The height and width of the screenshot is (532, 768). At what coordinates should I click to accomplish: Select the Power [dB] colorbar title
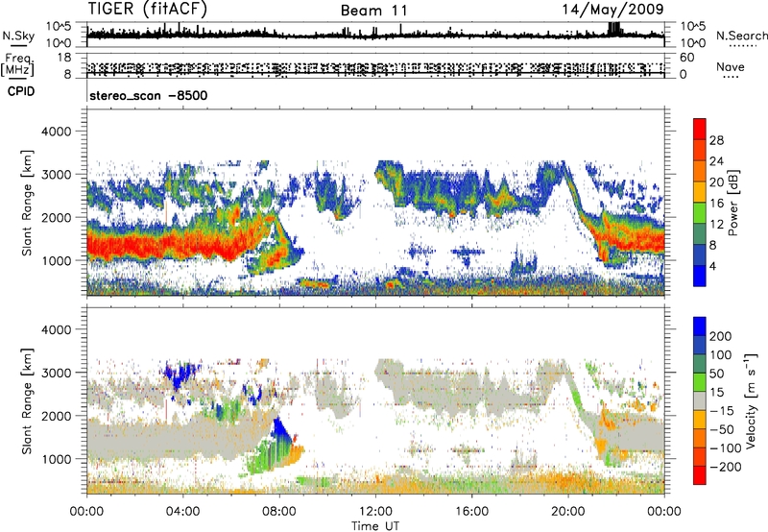[x=732, y=203]
